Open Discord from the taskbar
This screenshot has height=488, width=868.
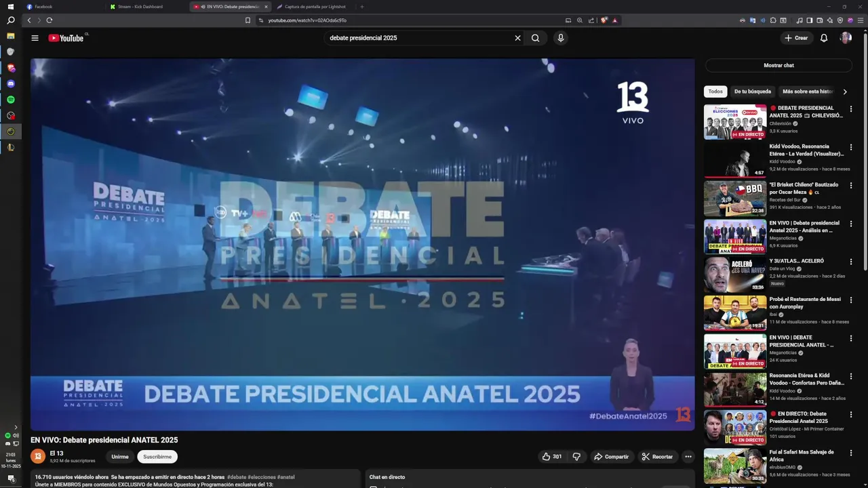click(11, 83)
